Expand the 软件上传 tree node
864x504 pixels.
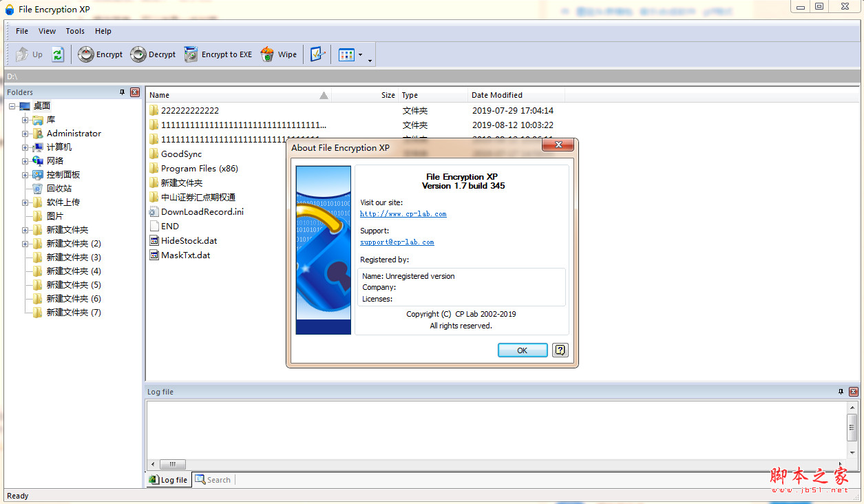pos(25,202)
